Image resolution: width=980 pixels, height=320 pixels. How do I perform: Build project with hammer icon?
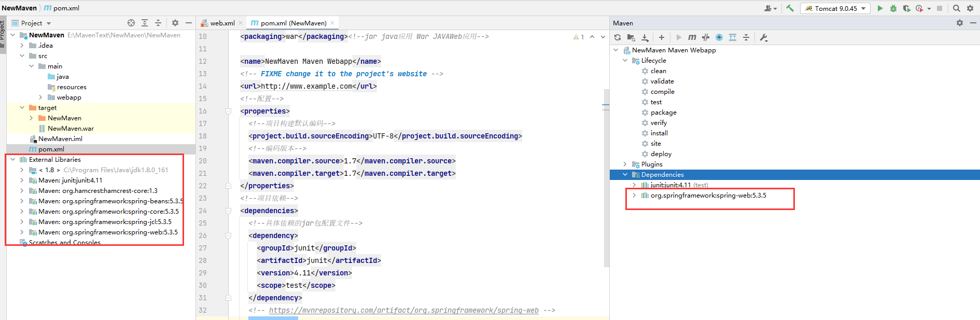point(790,8)
